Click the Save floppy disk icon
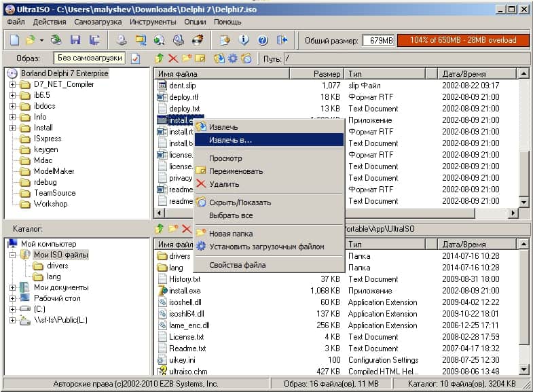533x392 pixels. (x=75, y=40)
